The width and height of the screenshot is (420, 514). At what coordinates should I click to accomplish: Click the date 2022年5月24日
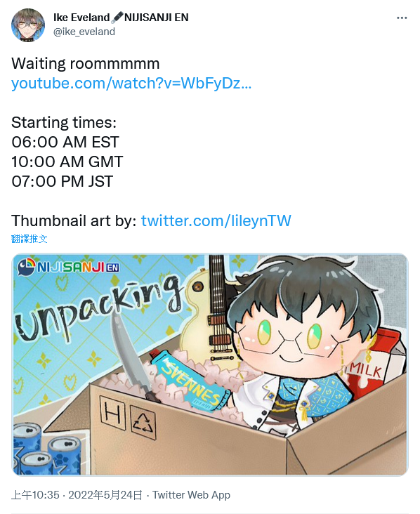tap(105, 494)
